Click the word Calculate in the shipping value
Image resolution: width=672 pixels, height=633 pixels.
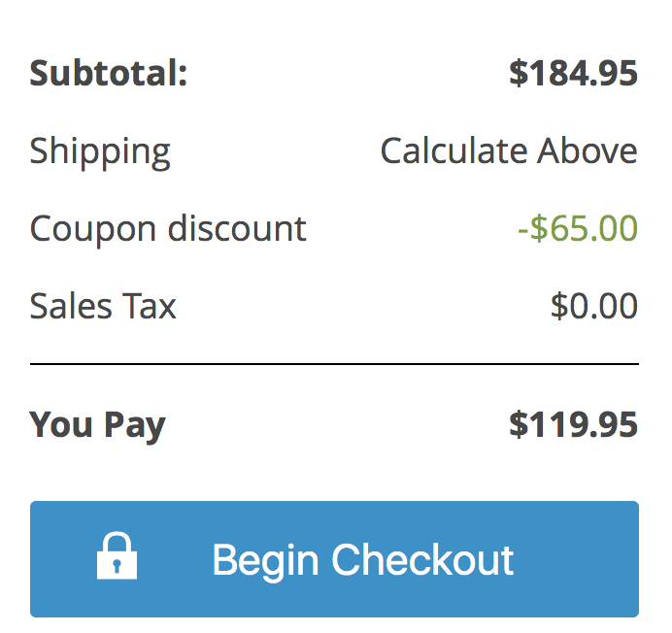(442, 151)
